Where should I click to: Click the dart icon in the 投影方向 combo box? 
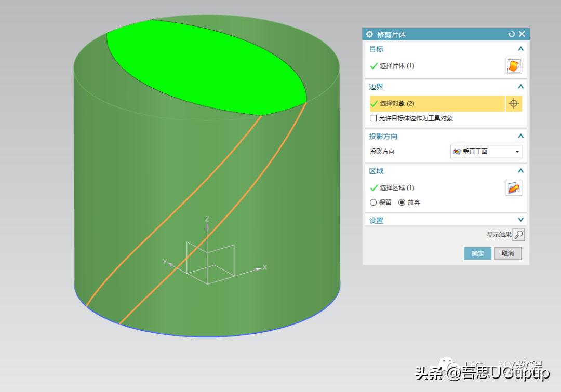pos(456,152)
